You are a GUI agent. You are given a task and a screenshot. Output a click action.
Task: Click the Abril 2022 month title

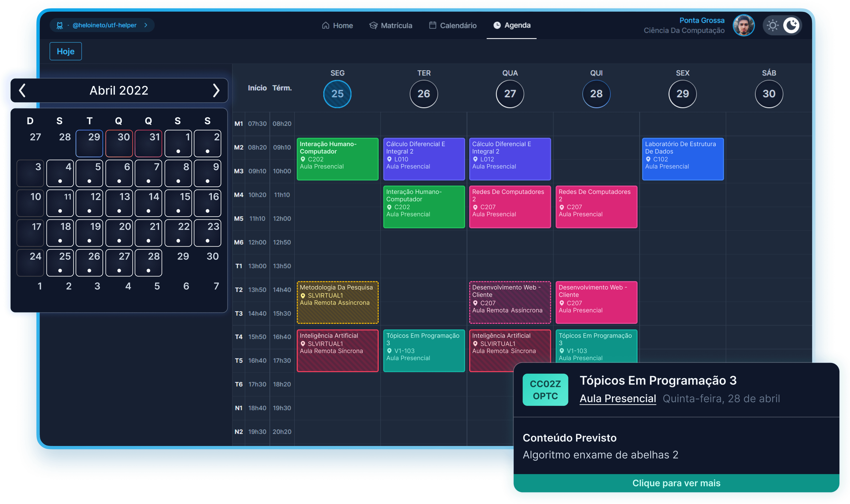119,90
